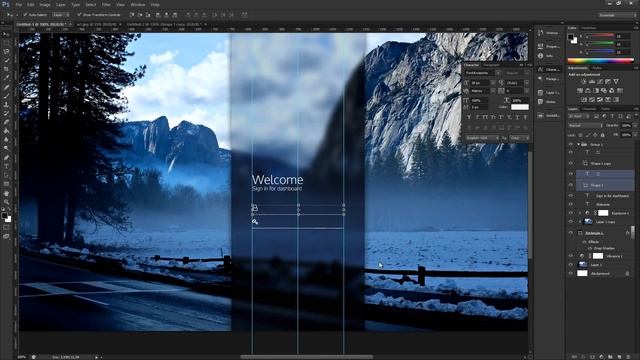
Task: Click the Faux Bold T button
Action: click(469, 118)
